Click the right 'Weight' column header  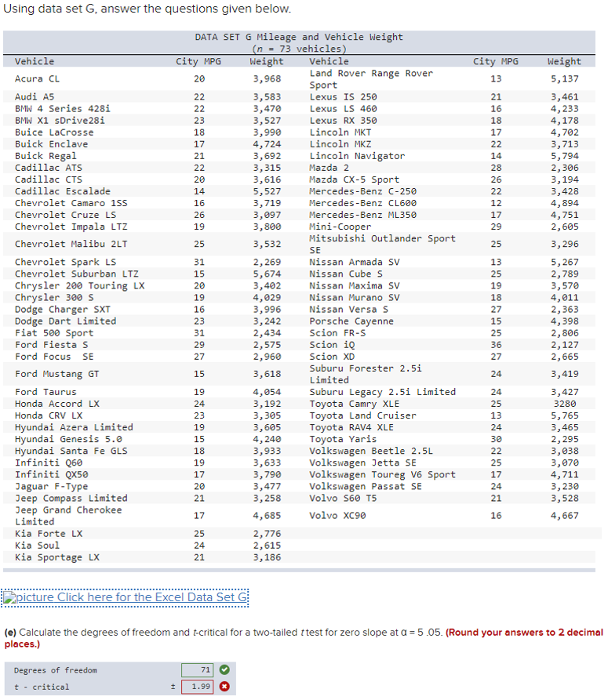click(564, 62)
